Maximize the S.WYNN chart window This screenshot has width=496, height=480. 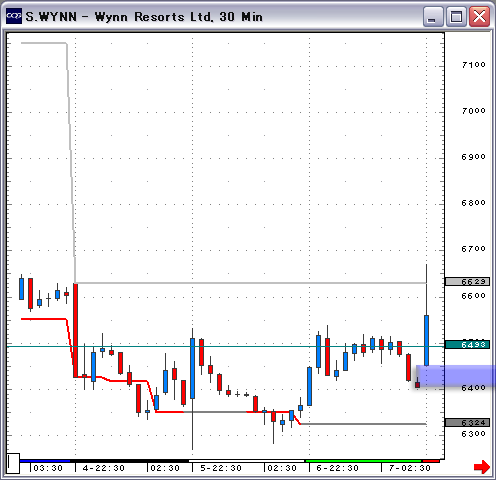coord(456,16)
